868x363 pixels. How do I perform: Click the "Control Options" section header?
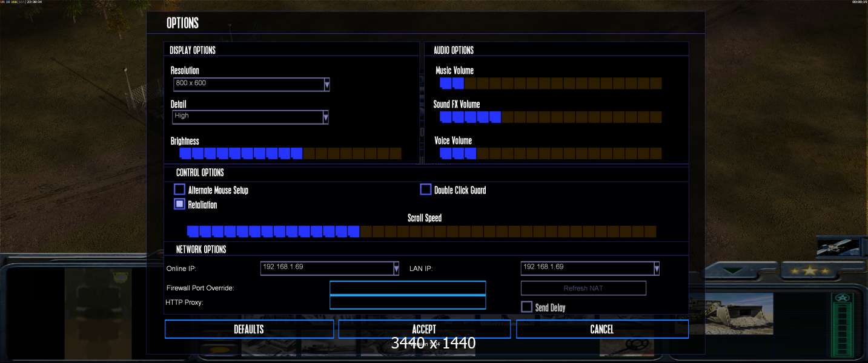(200, 172)
